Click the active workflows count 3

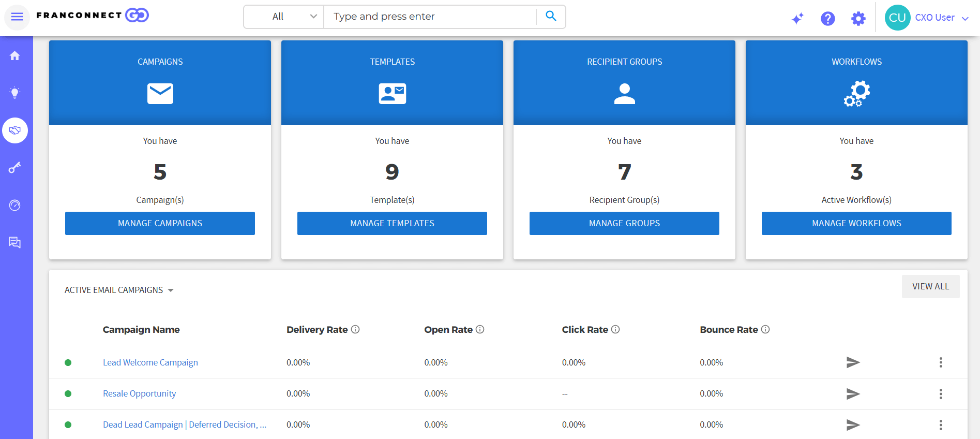(856, 172)
